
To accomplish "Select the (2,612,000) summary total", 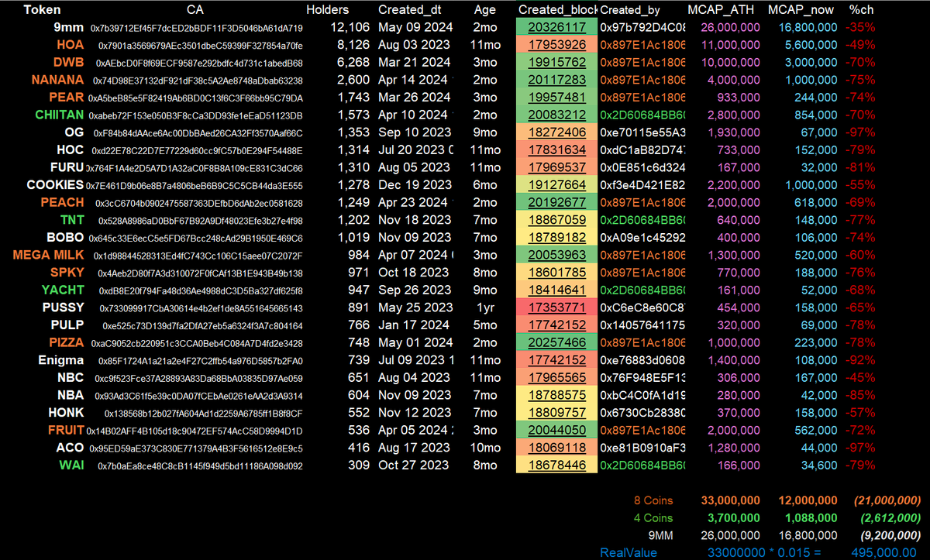I will [x=889, y=517].
